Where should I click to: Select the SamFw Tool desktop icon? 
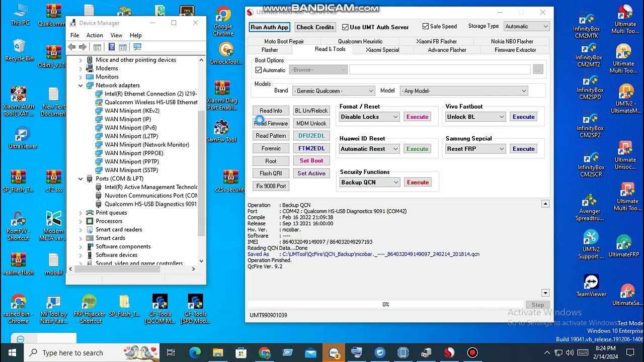(221, 131)
